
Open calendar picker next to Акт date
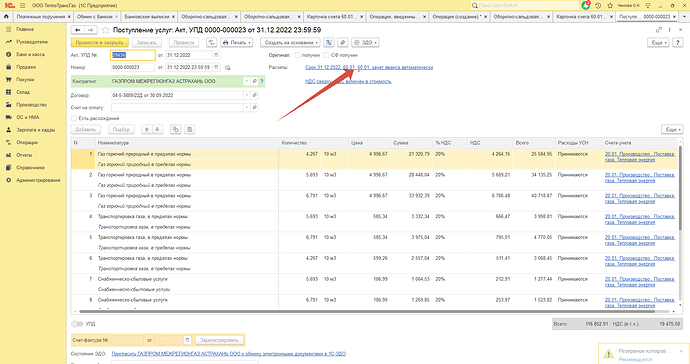[216, 55]
